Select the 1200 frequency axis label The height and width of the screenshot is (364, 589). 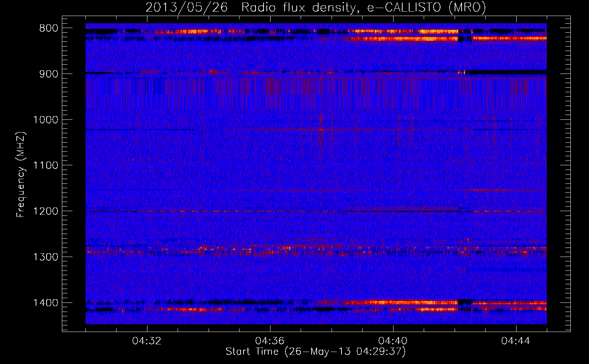click(46, 211)
